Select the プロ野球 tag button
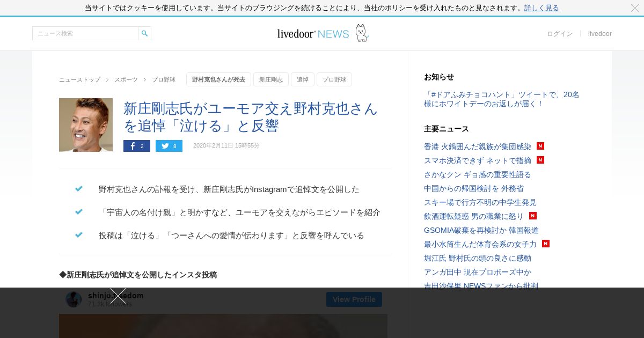Image resolution: width=644 pixels, height=338 pixels. (334, 79)
